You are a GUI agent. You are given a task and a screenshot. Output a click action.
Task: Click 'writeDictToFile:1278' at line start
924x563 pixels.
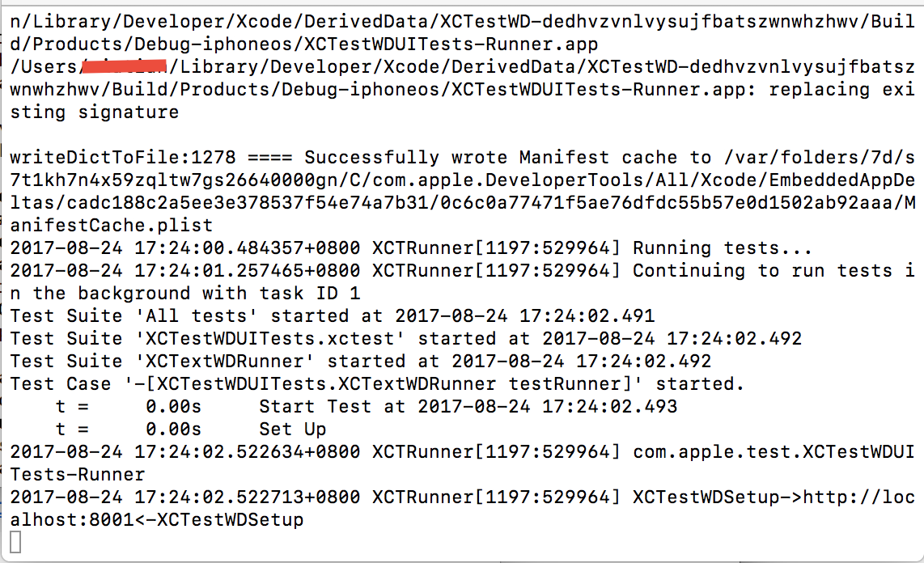pyautogui.click(x=122, y=157)
